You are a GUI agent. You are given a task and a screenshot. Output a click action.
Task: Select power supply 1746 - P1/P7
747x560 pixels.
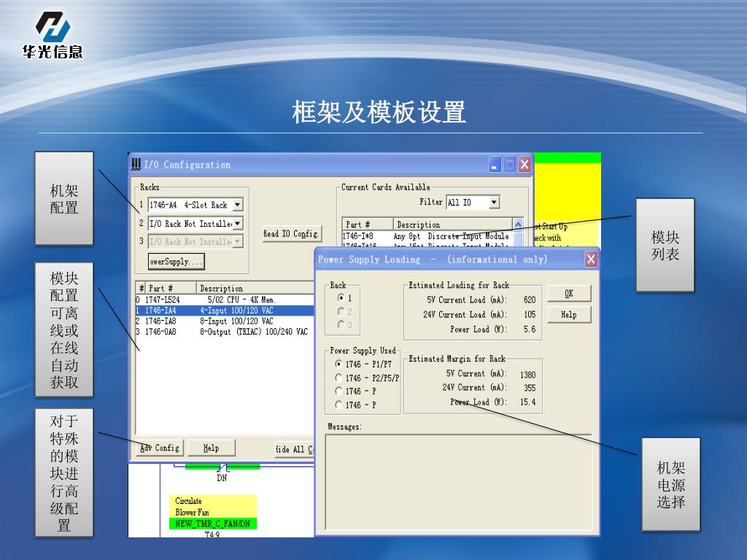(x=338, y=364)
